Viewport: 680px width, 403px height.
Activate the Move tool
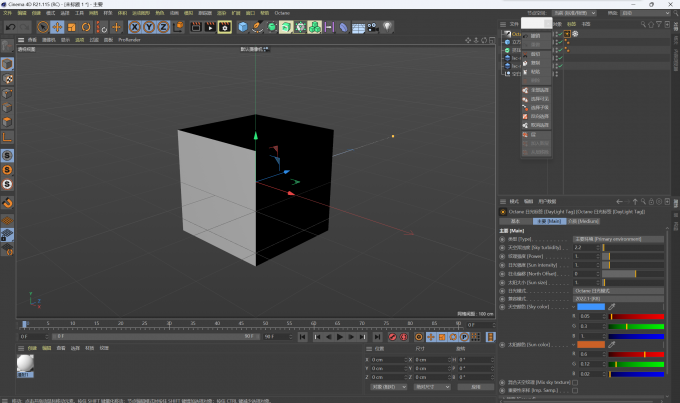click(57, 27)
